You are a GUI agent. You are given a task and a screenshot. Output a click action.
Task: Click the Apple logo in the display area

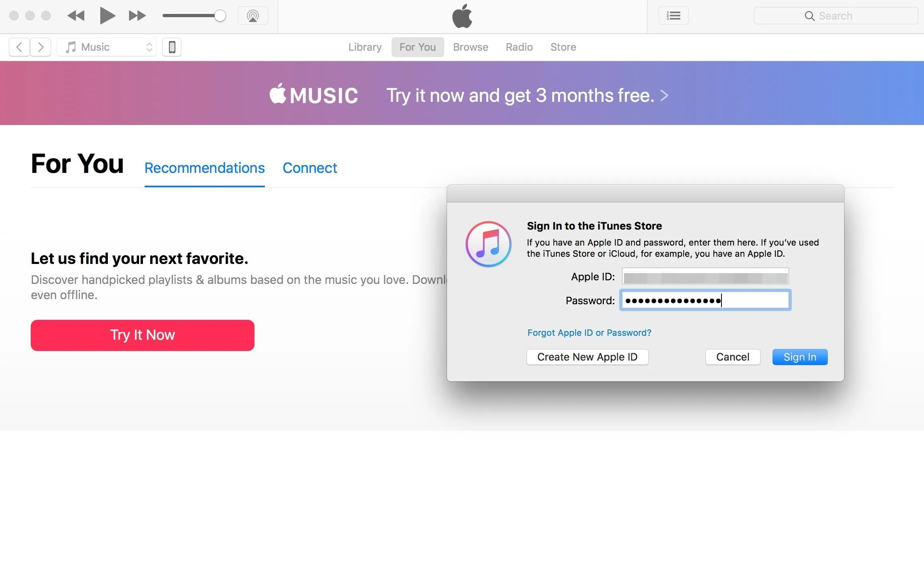click(462, 16)
